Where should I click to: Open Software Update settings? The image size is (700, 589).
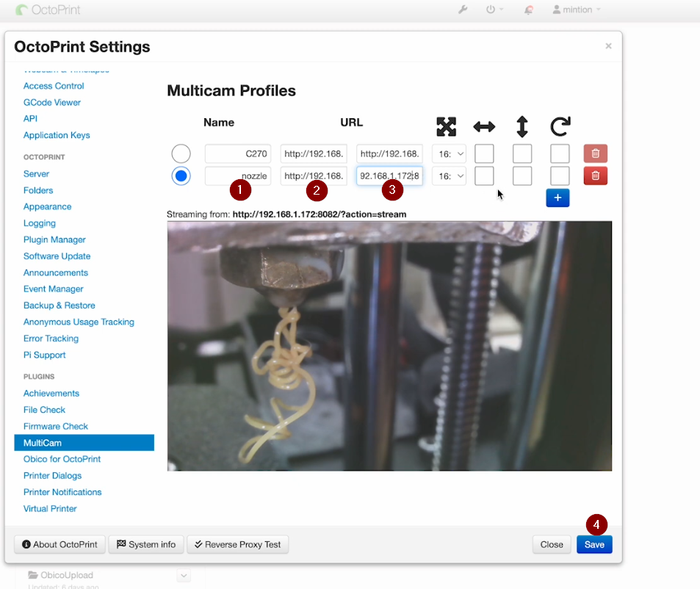[x=57, y=256]
